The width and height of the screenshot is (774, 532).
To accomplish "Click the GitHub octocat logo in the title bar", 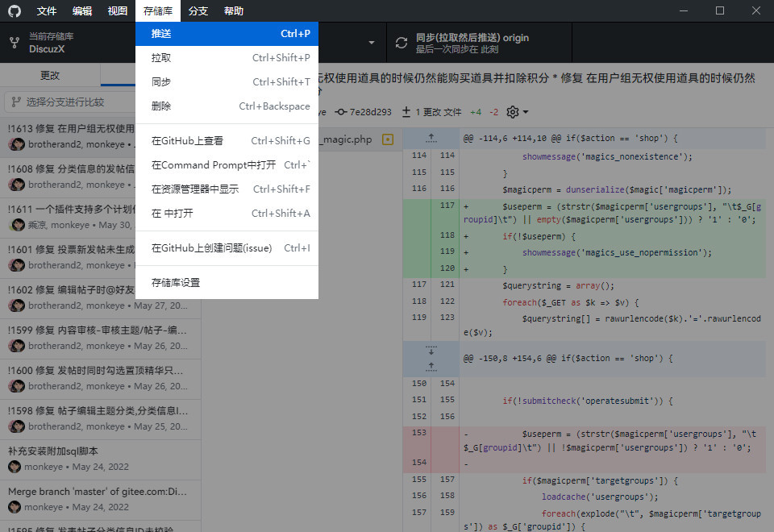I will [x=14, y=10].
